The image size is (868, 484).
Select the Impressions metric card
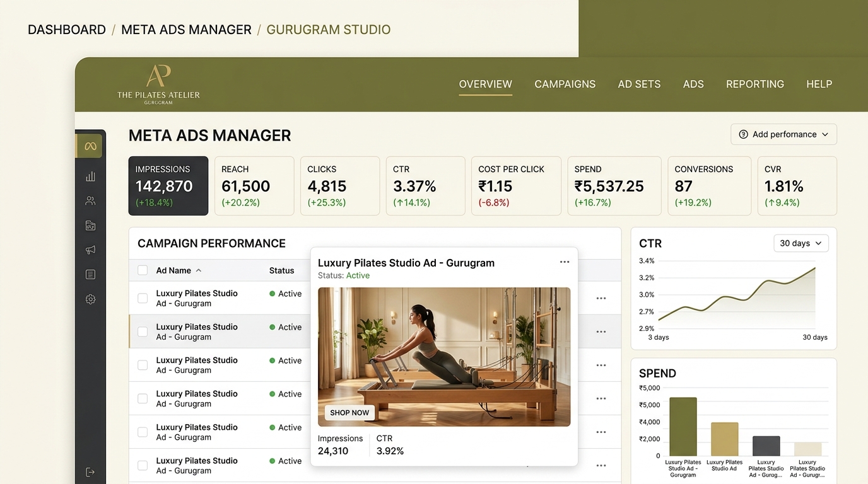[168, 186]
